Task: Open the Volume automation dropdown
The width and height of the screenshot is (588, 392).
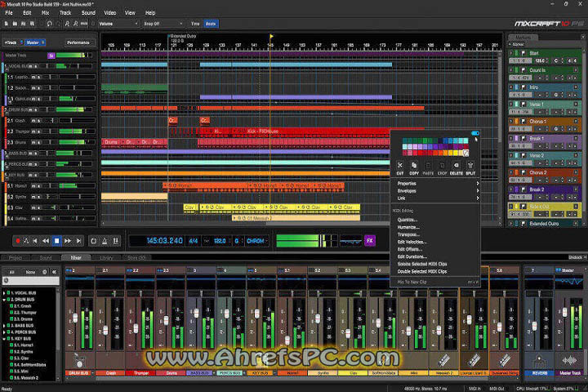Action: click(118, 24)
